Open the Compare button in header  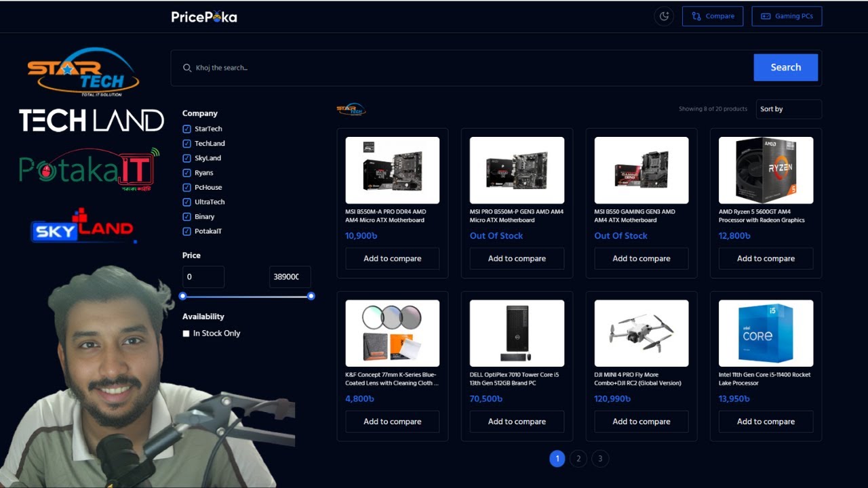[x=713, y=16]
